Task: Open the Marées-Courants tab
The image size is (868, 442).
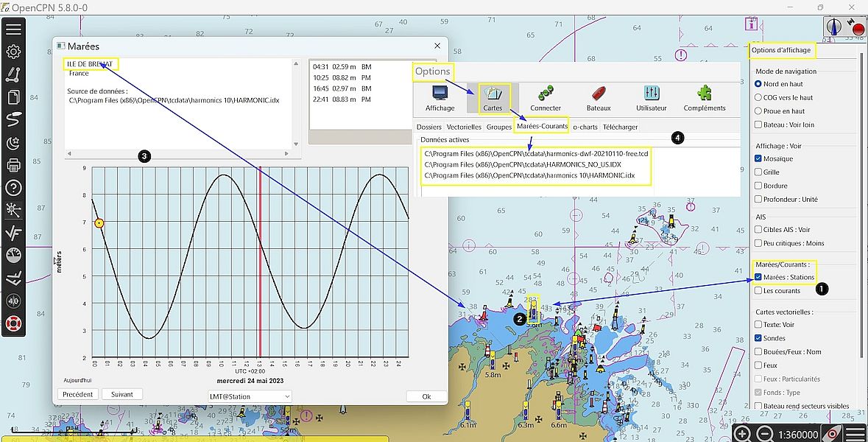Action: click(x=542, y=126)
